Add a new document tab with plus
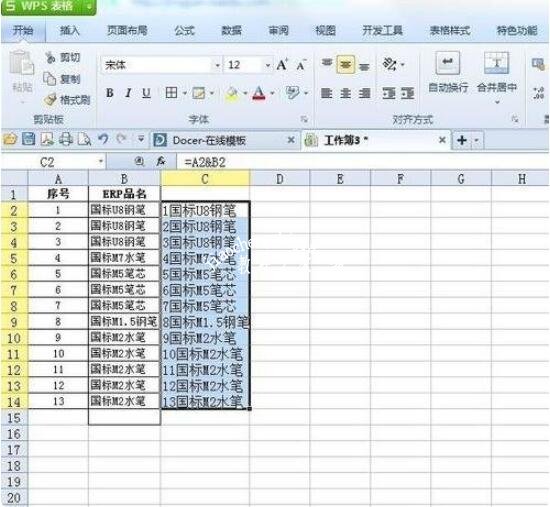 pyautogui.click(x=462, y=140)
